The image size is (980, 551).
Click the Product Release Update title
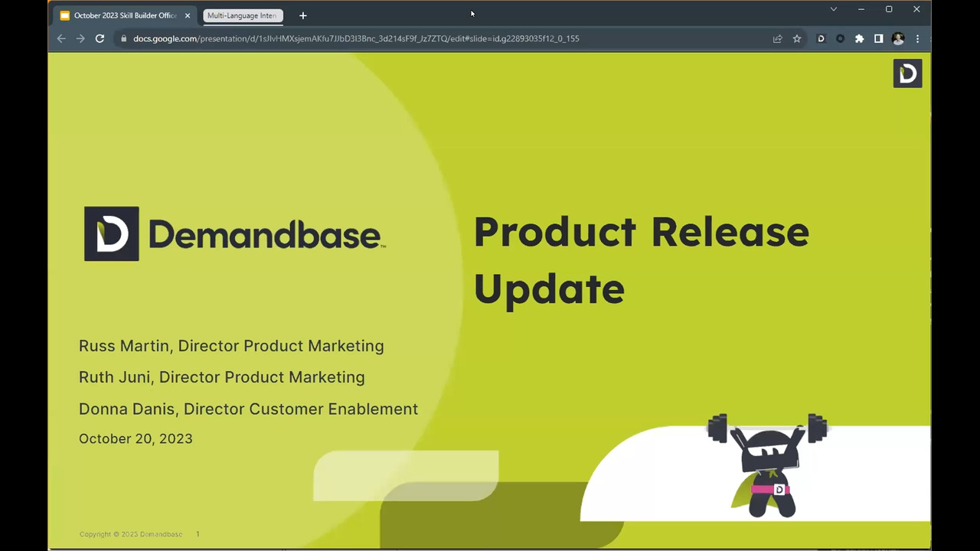641,260
